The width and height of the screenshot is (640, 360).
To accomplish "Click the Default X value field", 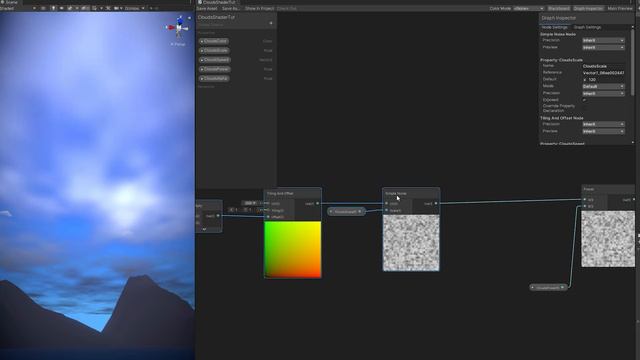I will [606, 80].
